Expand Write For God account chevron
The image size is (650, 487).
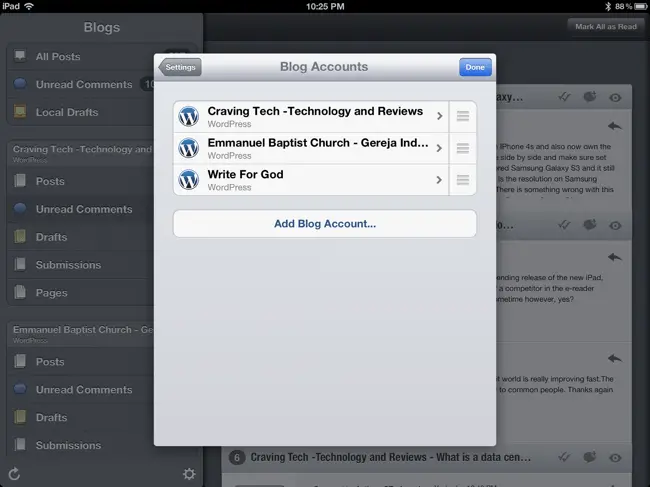click(x=439, y=179)
